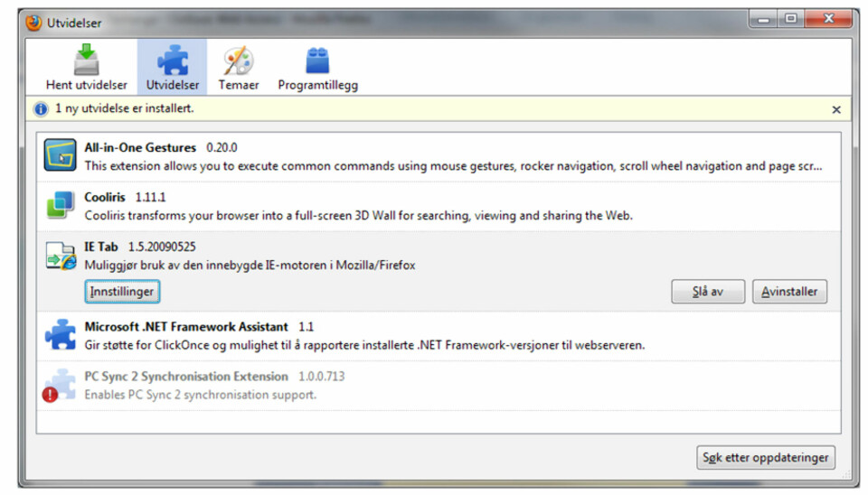868x495 pixels.
Task: Select the IE Tab extension title
Action: (100, 247)
